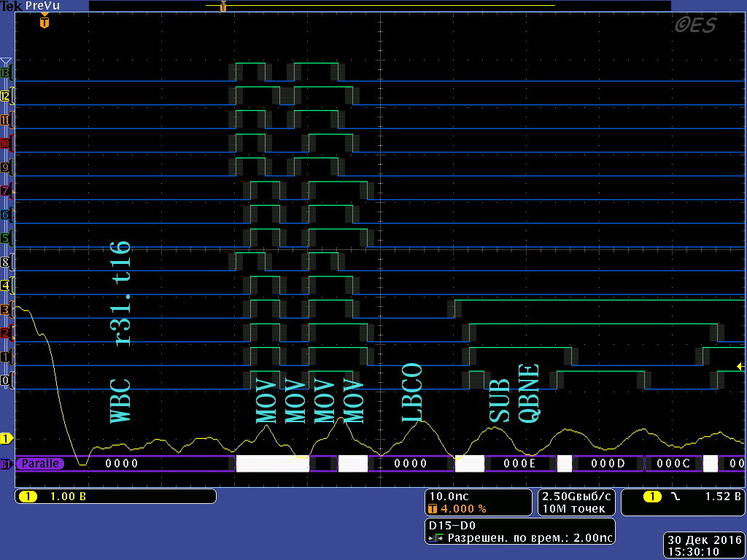The height and width of the screenshot is (560, 747).
Task: Click the Parallel bus label
Action: tap(40, 463)
